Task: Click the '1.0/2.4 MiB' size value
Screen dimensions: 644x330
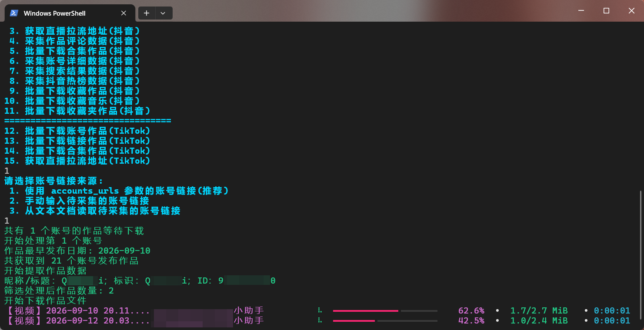Action: point(539,320)
